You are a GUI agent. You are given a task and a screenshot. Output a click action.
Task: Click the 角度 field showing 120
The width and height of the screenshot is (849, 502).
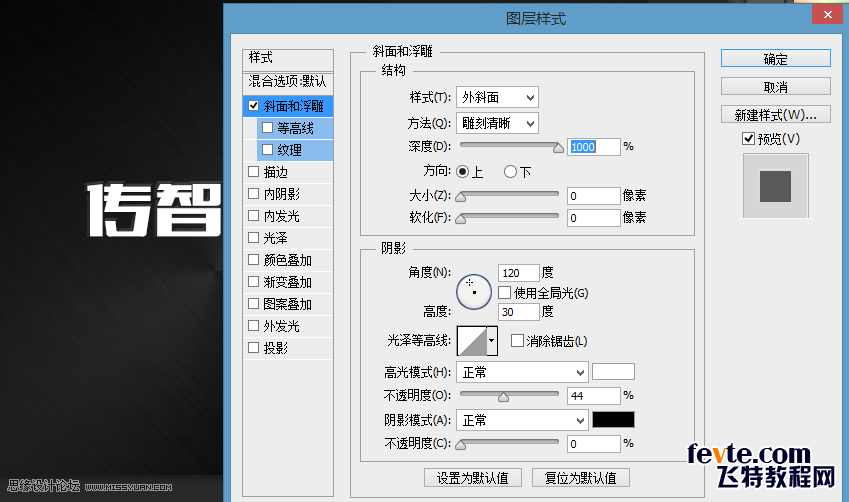518,272
